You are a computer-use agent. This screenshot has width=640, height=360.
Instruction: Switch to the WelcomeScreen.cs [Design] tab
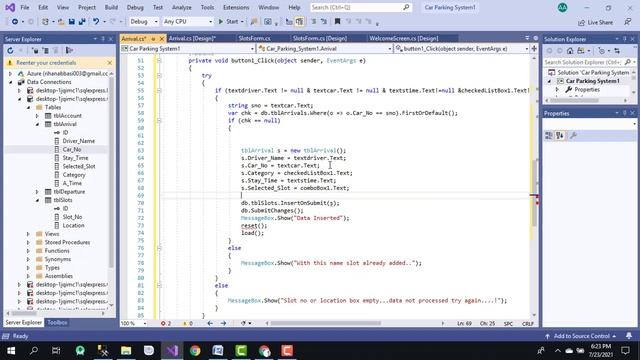click(403, 38)
